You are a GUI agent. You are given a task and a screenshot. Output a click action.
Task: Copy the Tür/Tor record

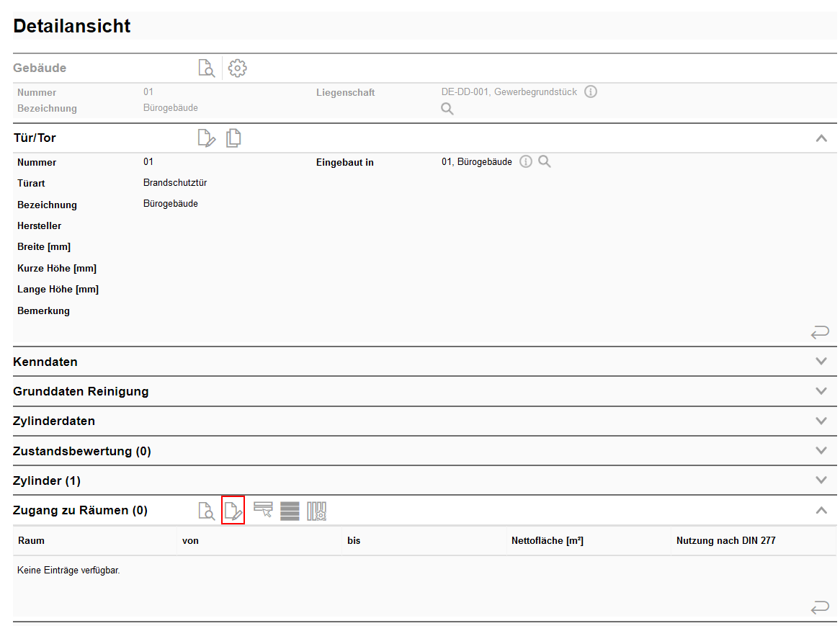tap(233, 138)
